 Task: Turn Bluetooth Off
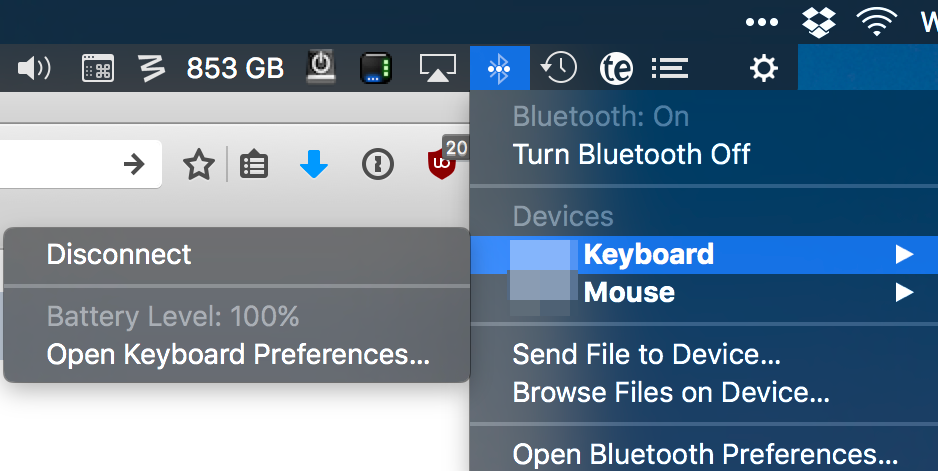630,155
